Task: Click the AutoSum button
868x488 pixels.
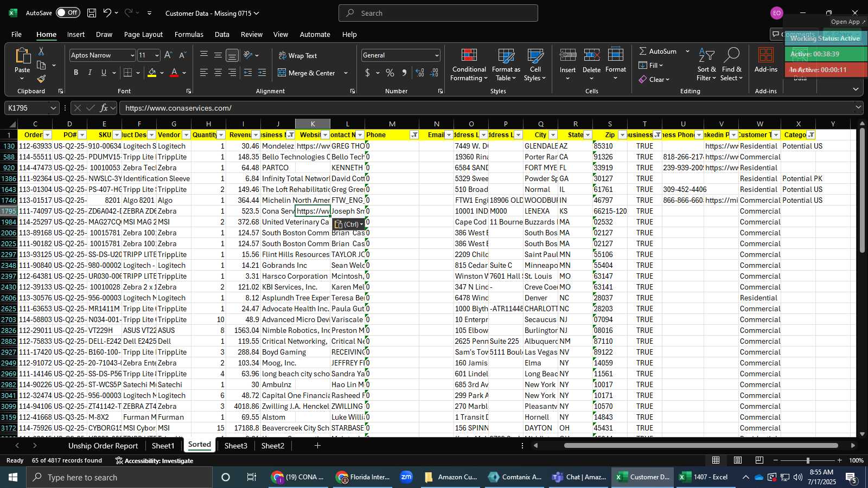Action: click(x=658, y=51)
